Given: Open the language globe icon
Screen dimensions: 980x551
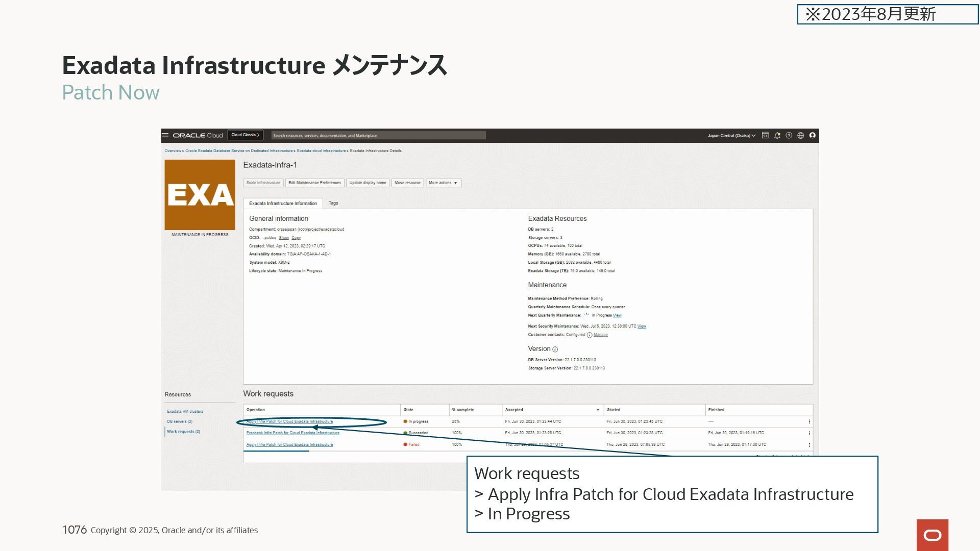Looking at the screenshot, I should (800, 136).
